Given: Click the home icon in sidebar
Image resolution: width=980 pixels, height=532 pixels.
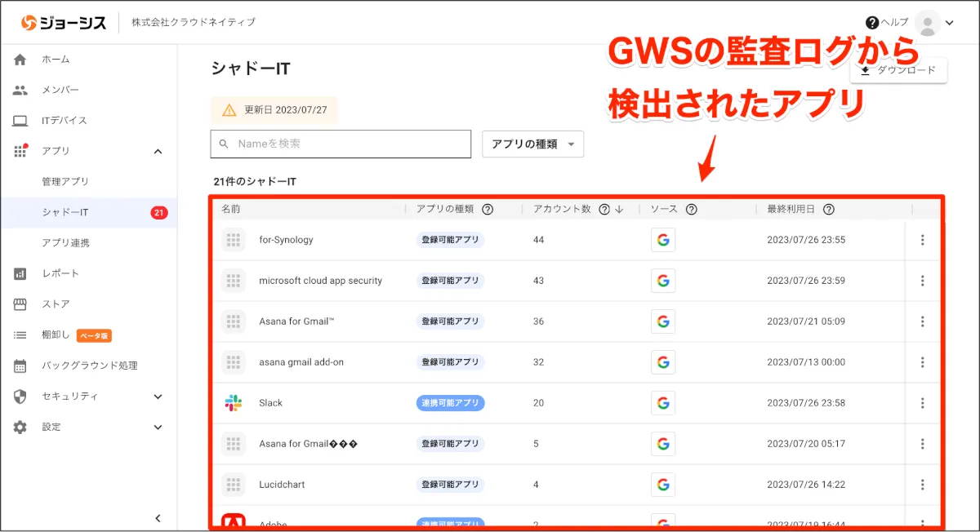Looking at the screenshot, I should pyautogui.click(x=20, y=60).
